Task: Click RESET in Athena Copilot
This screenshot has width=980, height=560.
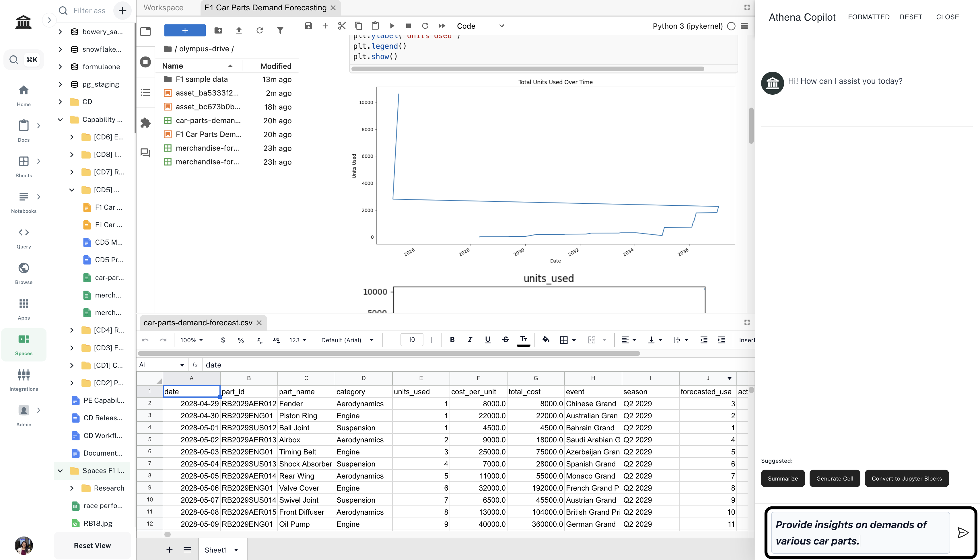Action: tap(911, 17)
